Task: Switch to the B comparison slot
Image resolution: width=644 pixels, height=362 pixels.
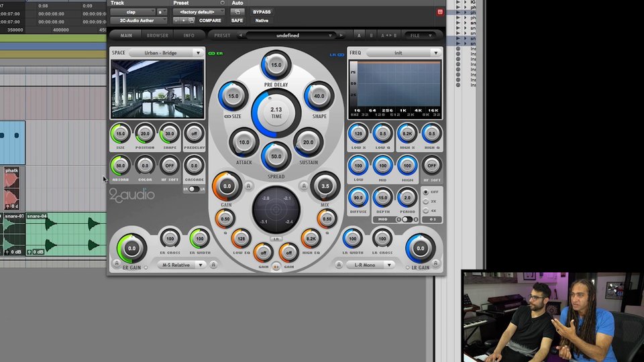Action: pos(371,36)
